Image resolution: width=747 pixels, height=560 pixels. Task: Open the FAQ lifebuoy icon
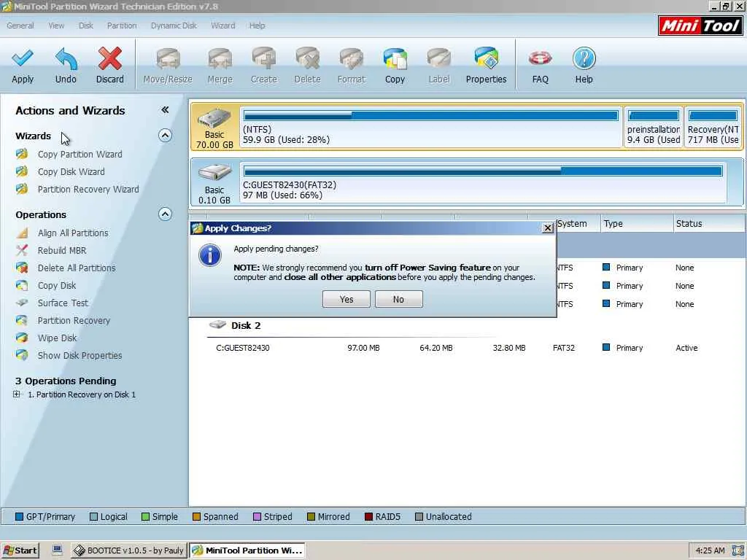tap(541, 58)
